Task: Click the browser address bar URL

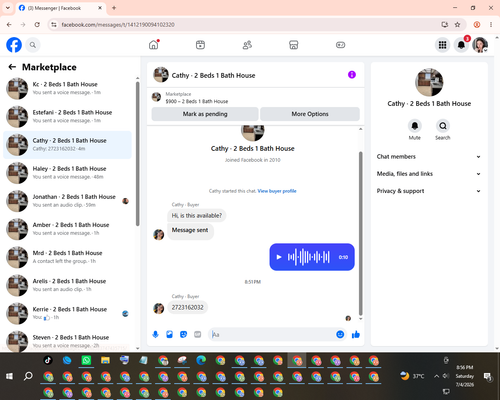Action: pos(118,25)
